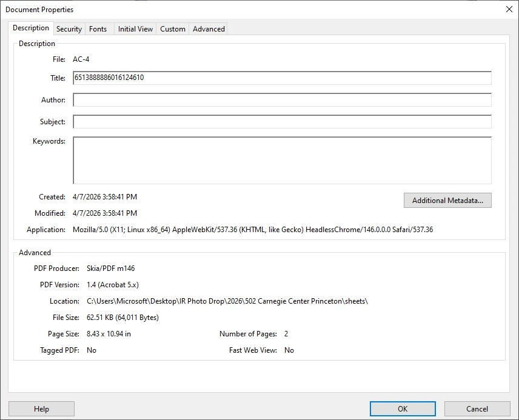The image size is (519, 420).
Task: Open the Fonts tab
Action: tap(98, 28)
